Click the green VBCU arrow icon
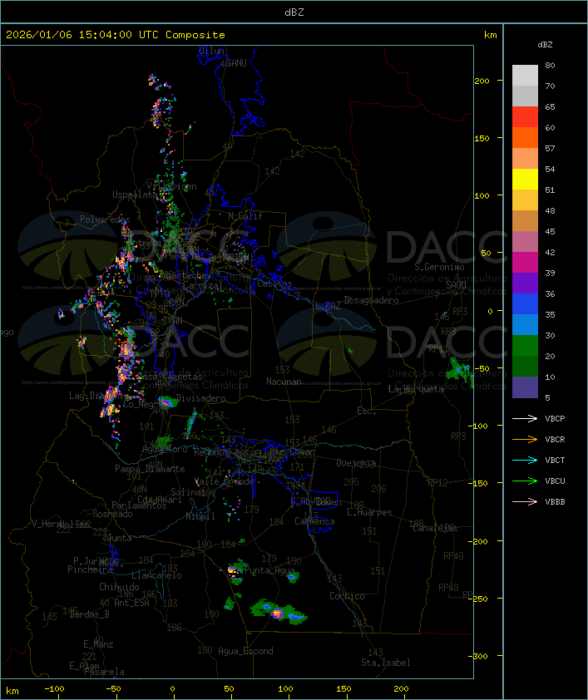Image resolution: width=588 pixels, height=700 pixels. tap(525, 481)
